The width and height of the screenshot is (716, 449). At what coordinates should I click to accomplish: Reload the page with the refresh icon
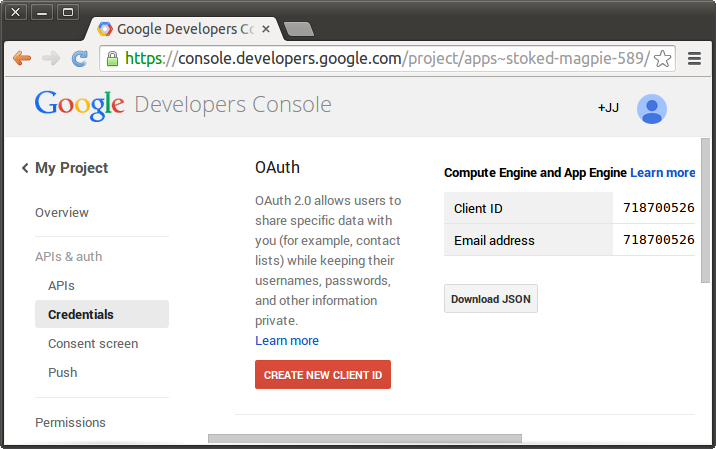[79, 58]
